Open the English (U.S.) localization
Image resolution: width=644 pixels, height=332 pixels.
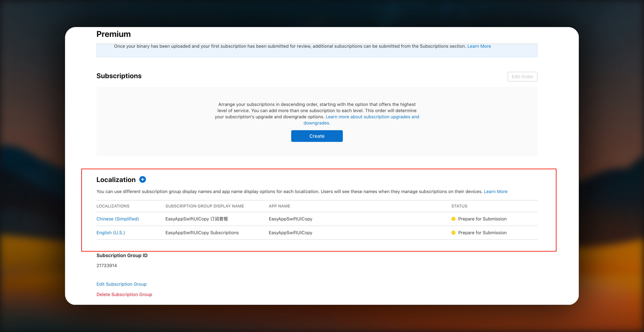(x=110, y=233)
